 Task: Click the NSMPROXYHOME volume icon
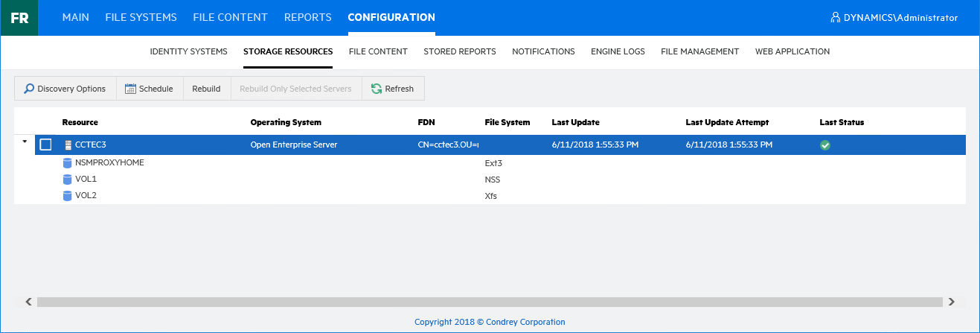[68, 162]
